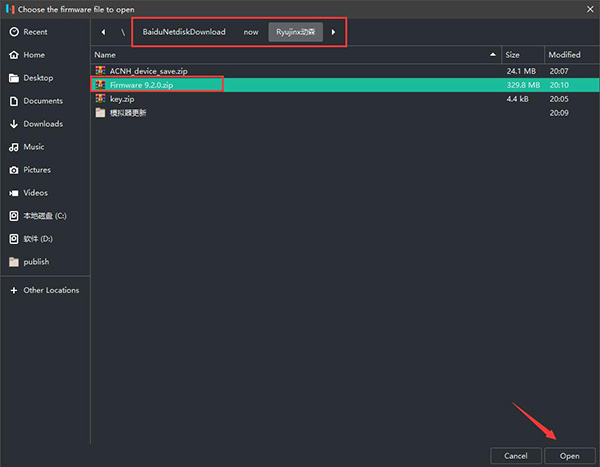Click the Documents page icon
The width and height of the screenshot is (600, 467).
click(14, 101)
